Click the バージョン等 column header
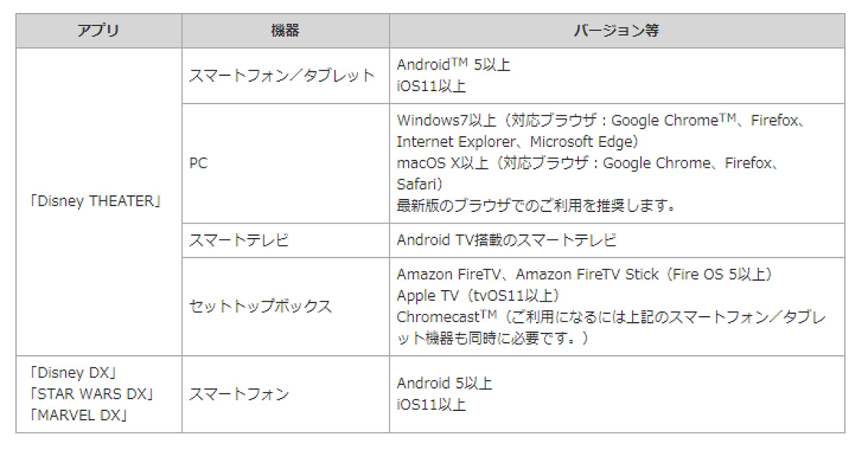868x450 pixels. point(616,31)
